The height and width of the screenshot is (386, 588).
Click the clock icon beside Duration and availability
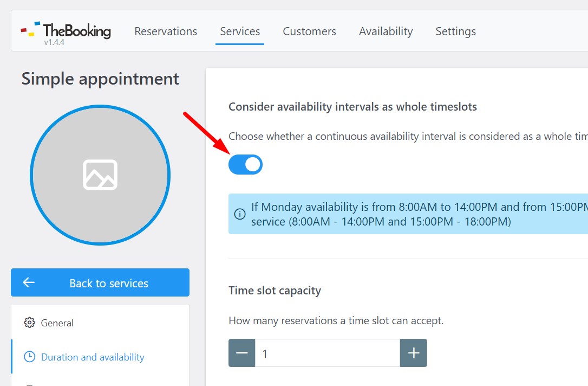pyautogui.click(x=29, y=357)
